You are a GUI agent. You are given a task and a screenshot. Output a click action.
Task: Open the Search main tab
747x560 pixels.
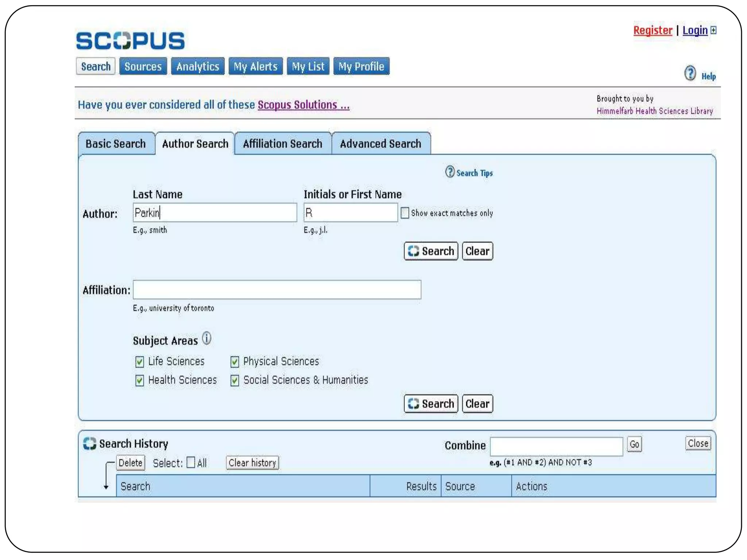(x=96, y=66)
